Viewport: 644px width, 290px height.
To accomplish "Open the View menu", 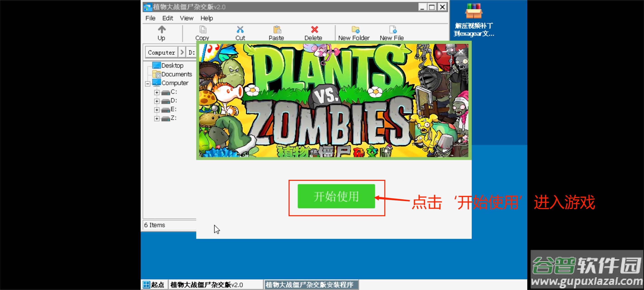I will tap(187, 18).
